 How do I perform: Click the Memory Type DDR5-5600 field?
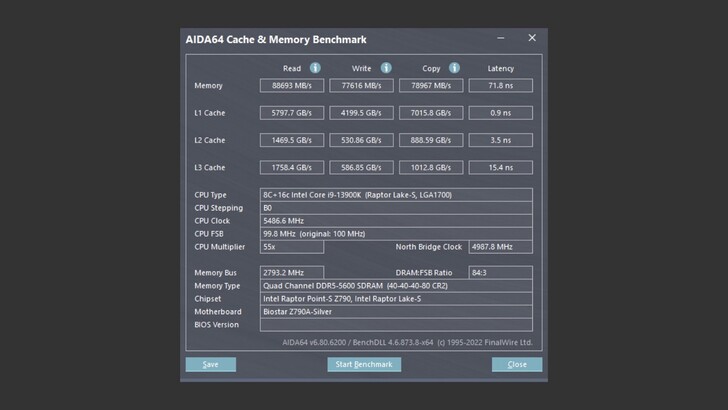click(396, 285)
